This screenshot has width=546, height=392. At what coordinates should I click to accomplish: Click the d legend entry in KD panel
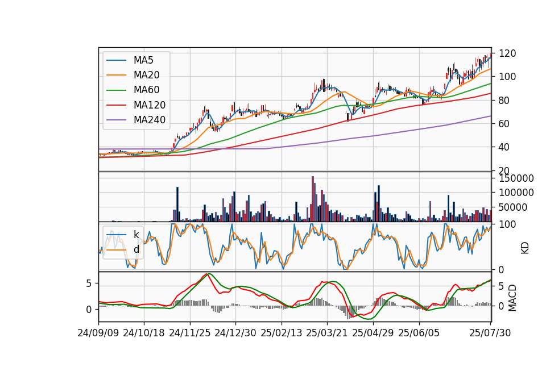click(x=136, y=249)
